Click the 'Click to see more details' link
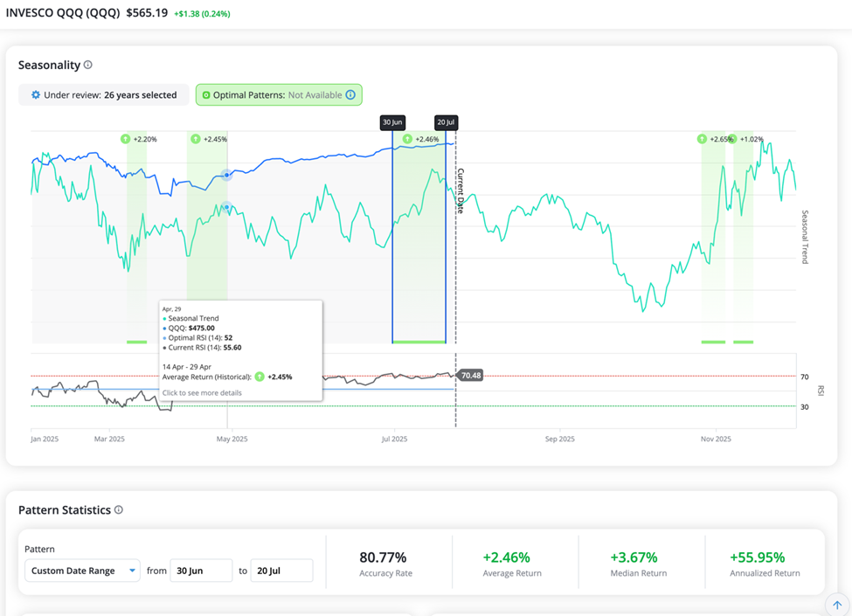This screenshot has height=616, width=852. [x=202, y=393]
